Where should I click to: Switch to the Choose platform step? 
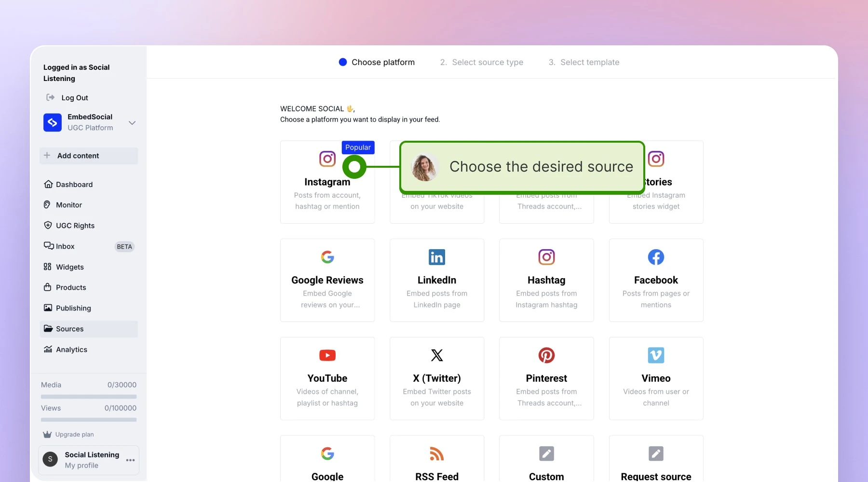click(x=377, y=62)
